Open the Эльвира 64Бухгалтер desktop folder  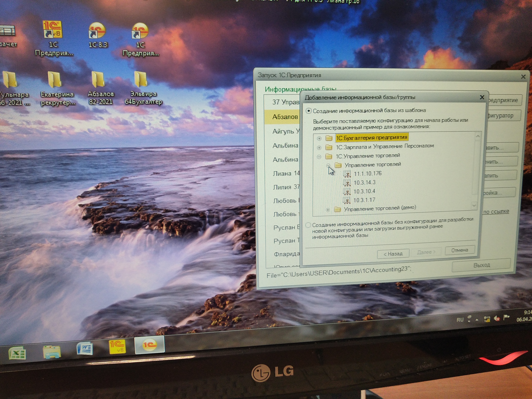143,88
